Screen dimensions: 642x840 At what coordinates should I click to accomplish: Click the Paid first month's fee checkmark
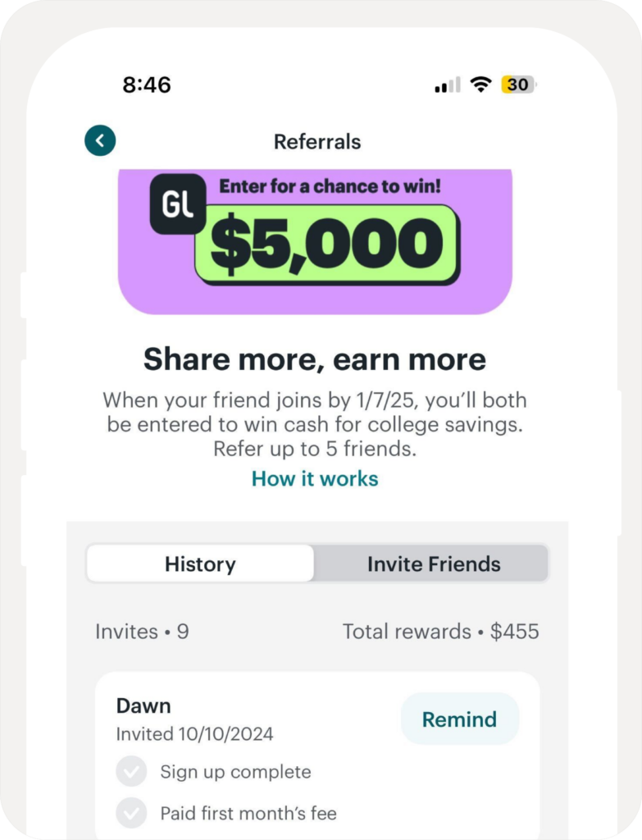(131, 814)
